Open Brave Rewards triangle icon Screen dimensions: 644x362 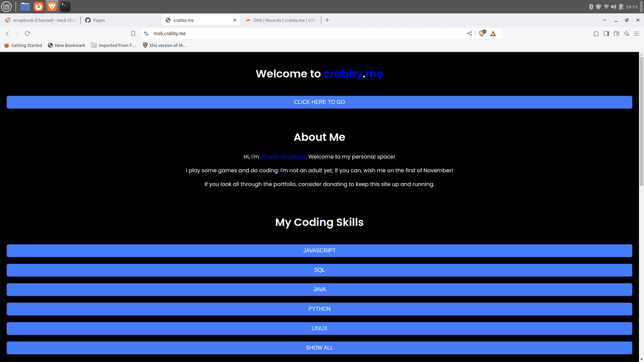[493, 34]
